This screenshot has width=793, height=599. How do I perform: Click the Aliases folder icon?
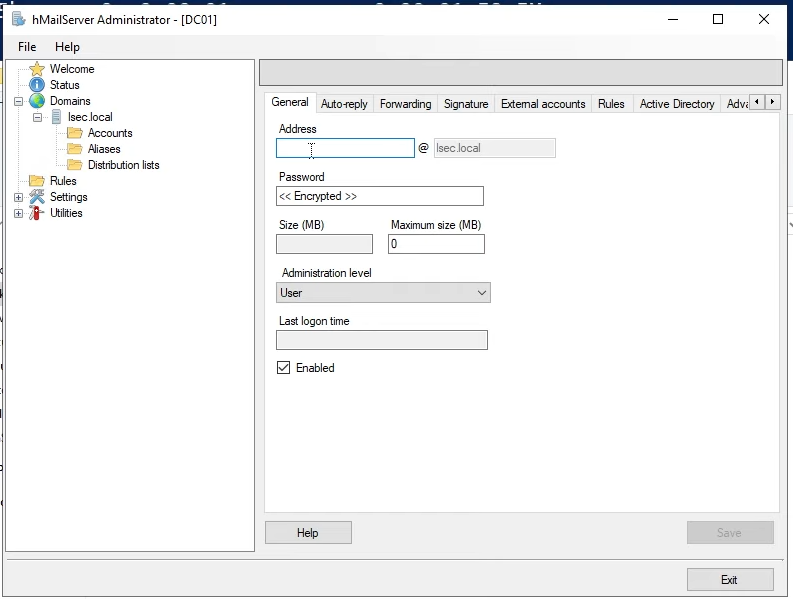(75, 149)
